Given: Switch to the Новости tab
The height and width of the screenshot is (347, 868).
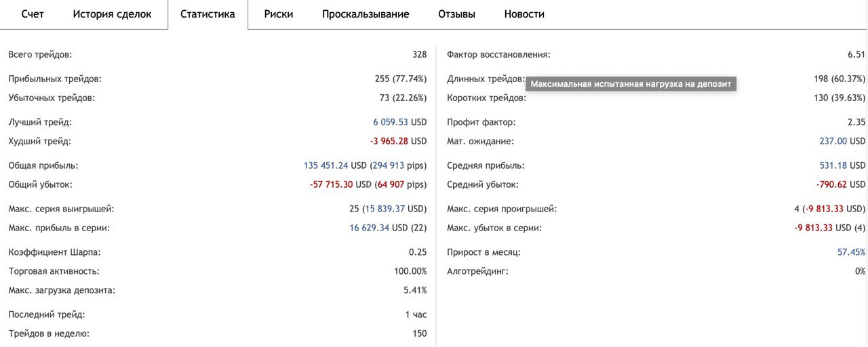Looking at the screenshot, I should click(x=524, y=14).
